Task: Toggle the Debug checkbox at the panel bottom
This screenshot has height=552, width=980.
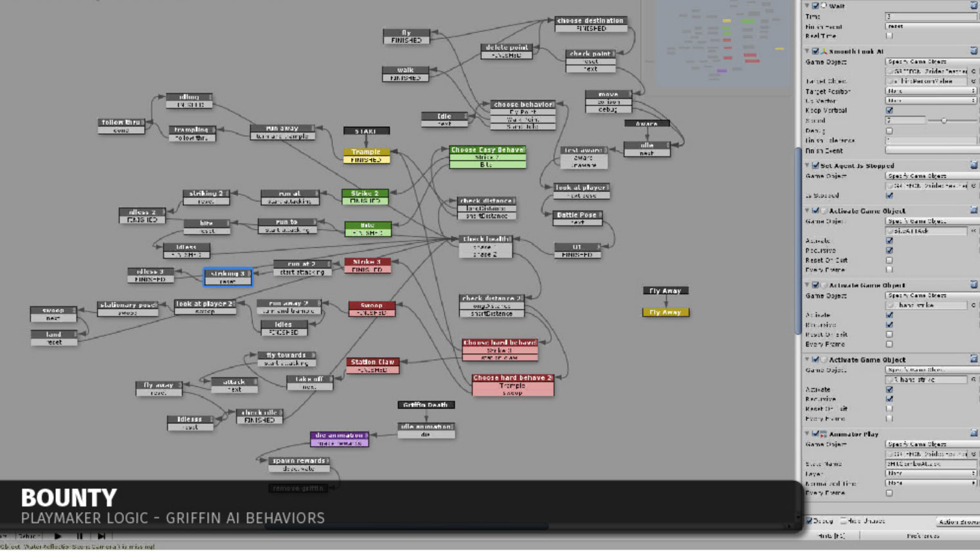Action: pos(810,521)
